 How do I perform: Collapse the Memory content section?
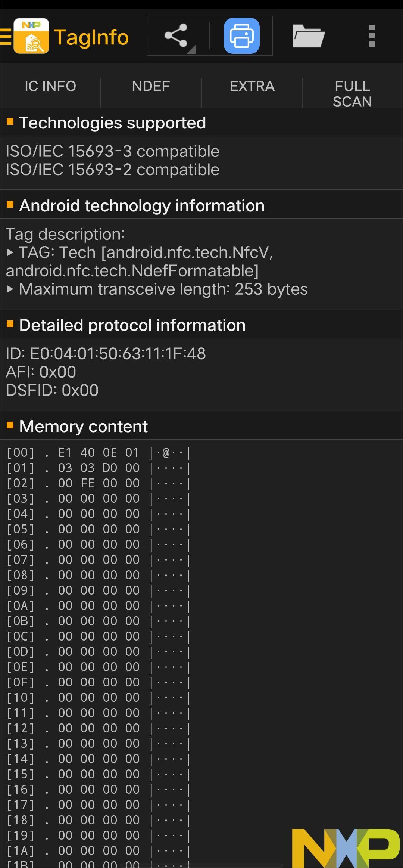201,426
